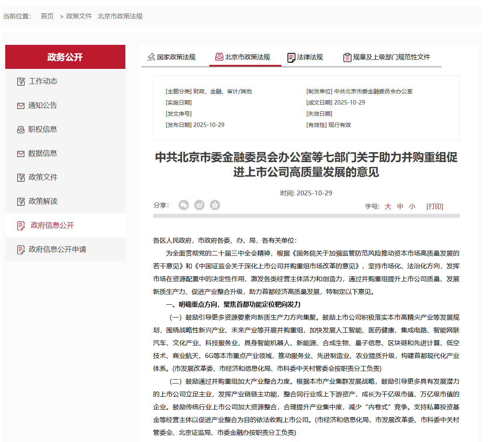Image resolution: width=504 pixels, height=442 pixels.
Task: Click the red icon beside 北京市政策法规
Action: [219, 57]
